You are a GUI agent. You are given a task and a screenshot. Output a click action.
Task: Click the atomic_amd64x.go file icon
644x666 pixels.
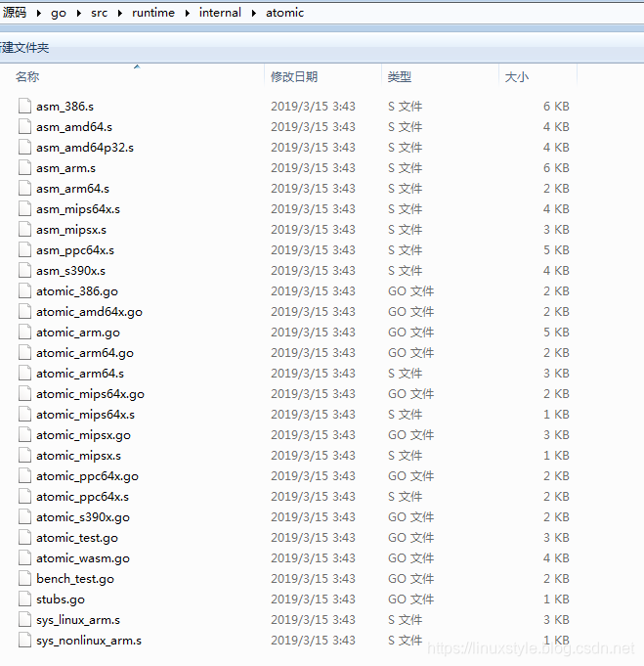tap(25, 311)
